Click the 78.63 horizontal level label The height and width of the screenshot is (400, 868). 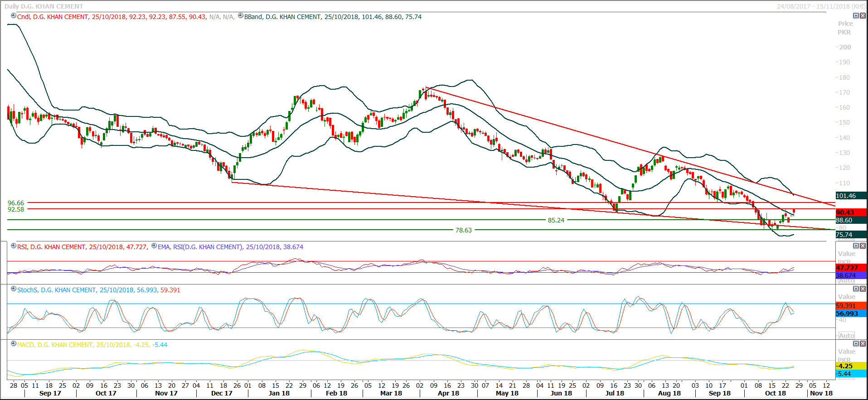point(463,230)
